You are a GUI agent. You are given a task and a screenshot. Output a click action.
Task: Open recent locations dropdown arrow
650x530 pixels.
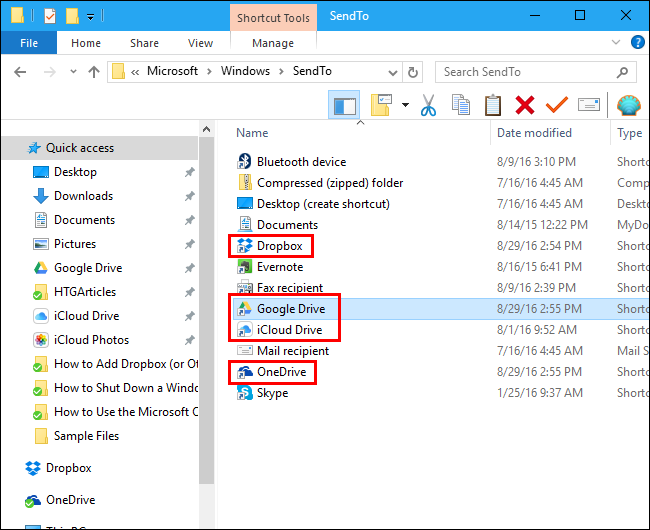point(73,72)
